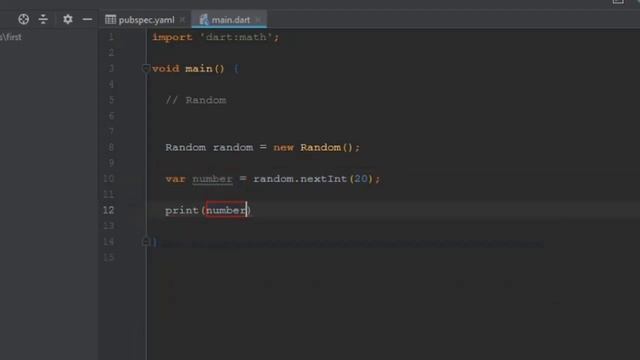Click the value 20 in nextInt
The height and width of the screenshot is (360, 640).
coord(361,179)
